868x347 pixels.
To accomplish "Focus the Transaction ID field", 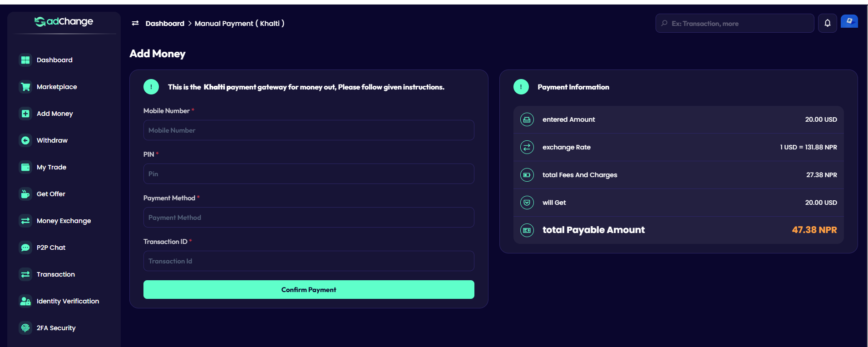I will point(309,261).
